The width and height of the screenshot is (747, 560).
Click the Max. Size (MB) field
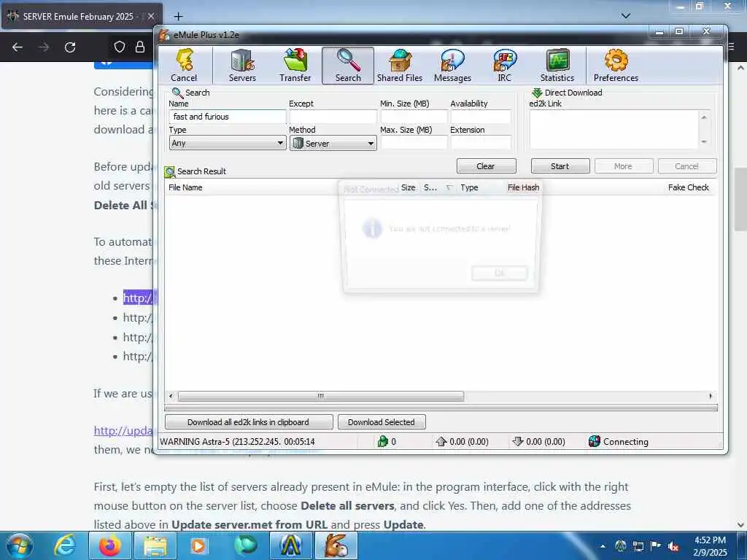tap(414, 142)
